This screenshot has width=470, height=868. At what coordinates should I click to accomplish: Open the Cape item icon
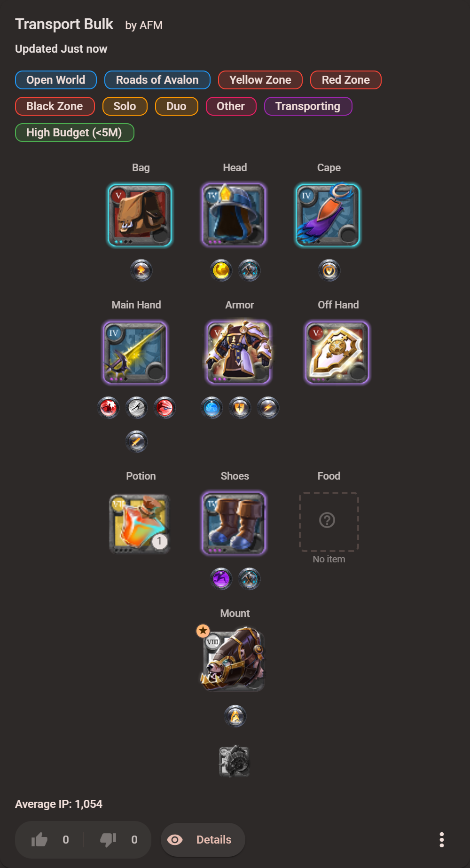pyautogui.click(x=328, y=215)
